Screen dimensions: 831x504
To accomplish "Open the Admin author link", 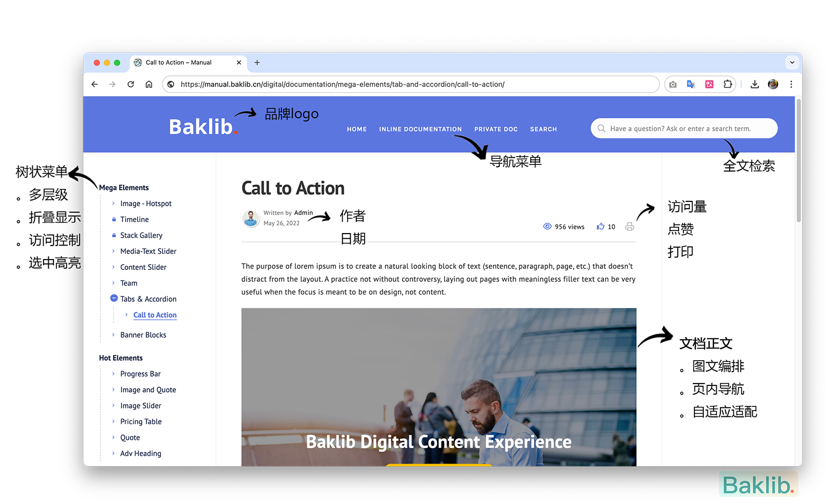I will pos(303,213).
